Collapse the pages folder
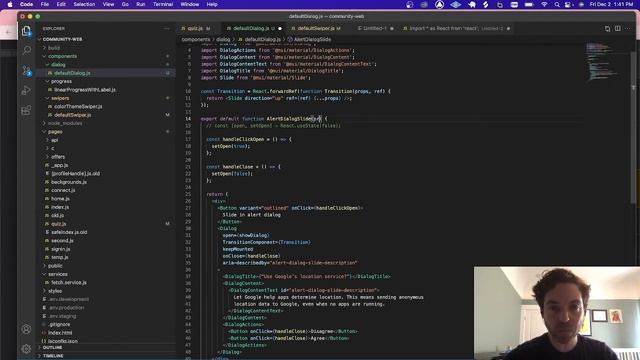640x360 pixels. [55, 131]
